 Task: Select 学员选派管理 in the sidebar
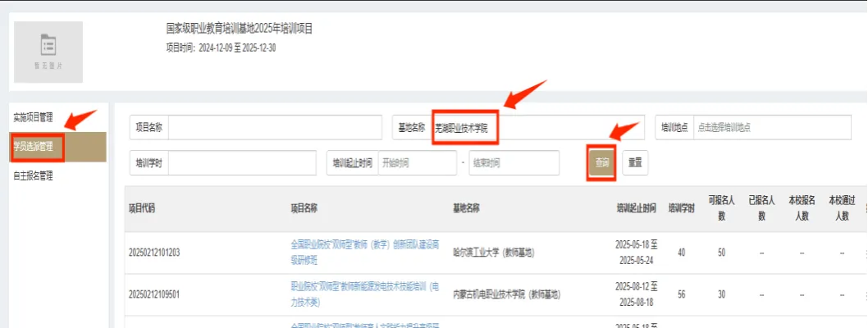coord(34,147)
